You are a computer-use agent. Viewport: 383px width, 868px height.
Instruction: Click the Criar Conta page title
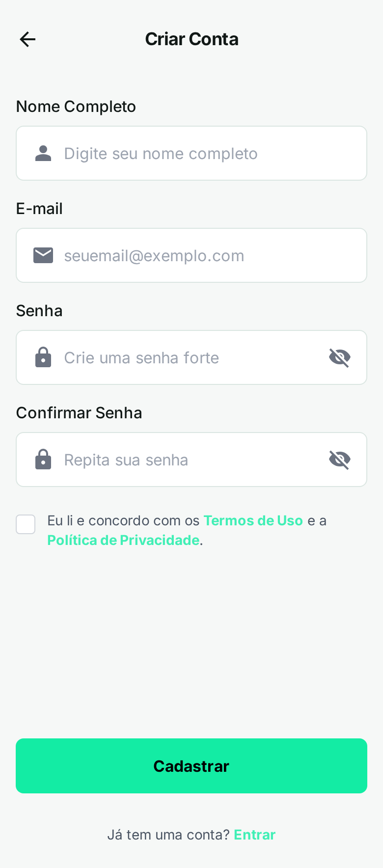[x=191, y=39]
